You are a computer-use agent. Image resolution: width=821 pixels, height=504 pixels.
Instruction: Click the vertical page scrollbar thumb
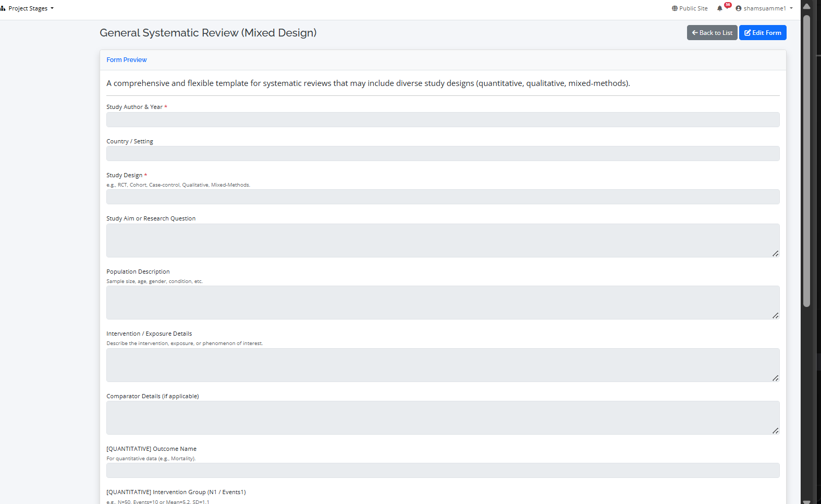[x=806, y=156]
